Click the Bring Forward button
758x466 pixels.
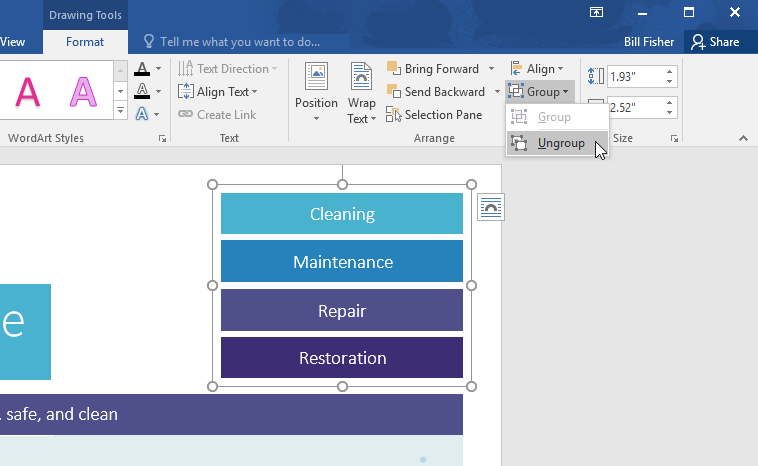[x=433, y=69]
